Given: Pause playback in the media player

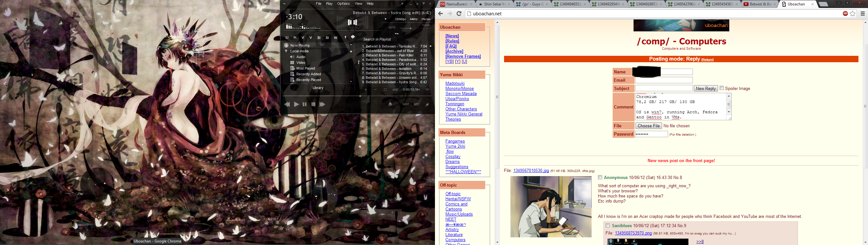Looking at the screenshot, I should pyautogui.click(x=305, y=105).
